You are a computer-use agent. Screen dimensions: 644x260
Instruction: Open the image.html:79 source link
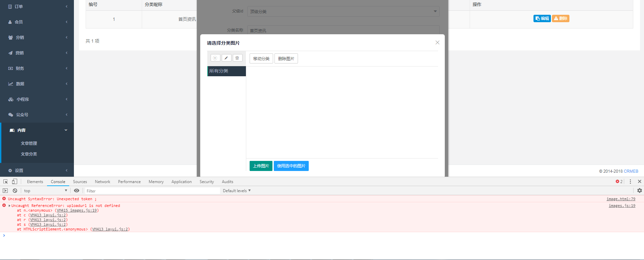click(x=621, y=199)
